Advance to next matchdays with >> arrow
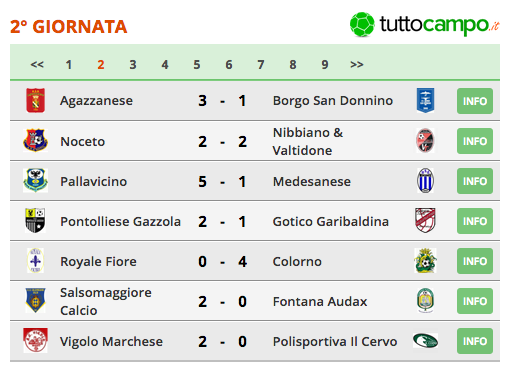The height and width of the screenshot is (370, 513). click(357, 64)
